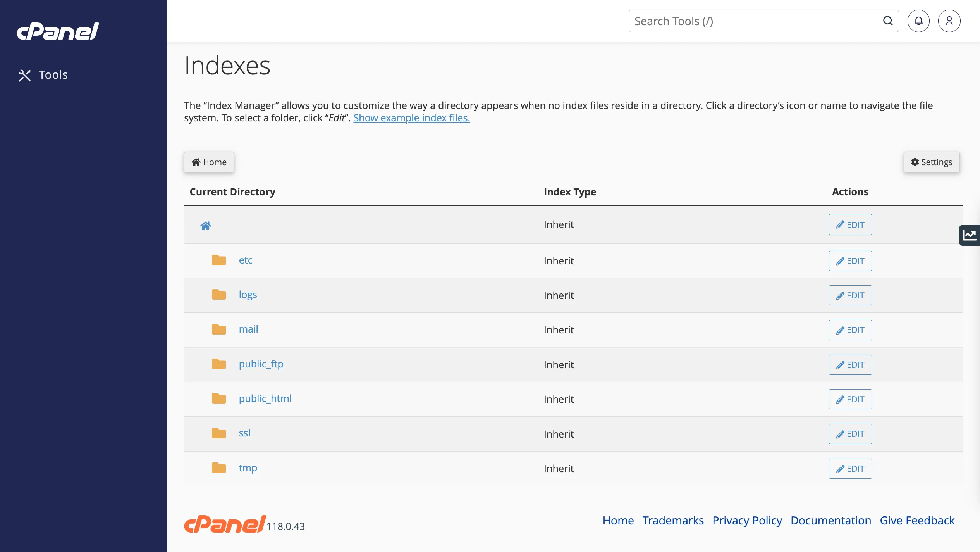The width and height of the screenshot is (980, 552).
Task: Open the Settings button
Action: (931, 162)
